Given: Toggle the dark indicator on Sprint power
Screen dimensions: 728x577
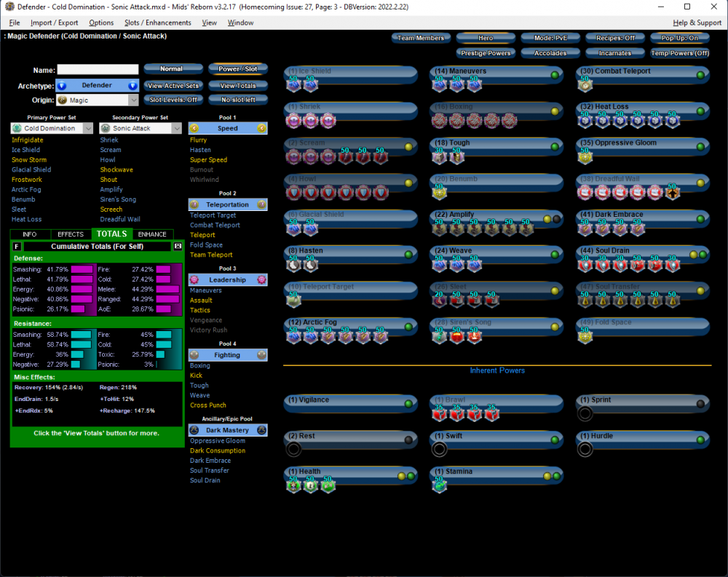Looking at the screenshot, I should click(x=700, y=404).
